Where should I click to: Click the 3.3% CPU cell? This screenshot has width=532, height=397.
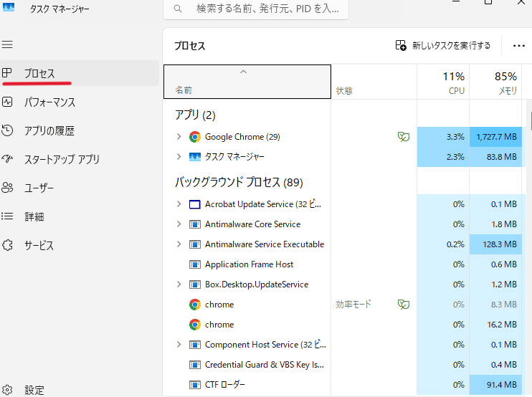click(x=443, y=137)
